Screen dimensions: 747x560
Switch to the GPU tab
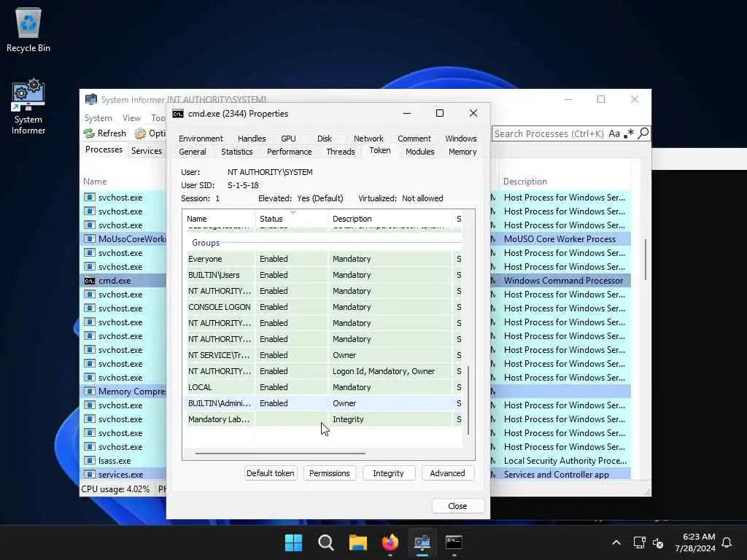pyautogui.click(x=288, y=139)
